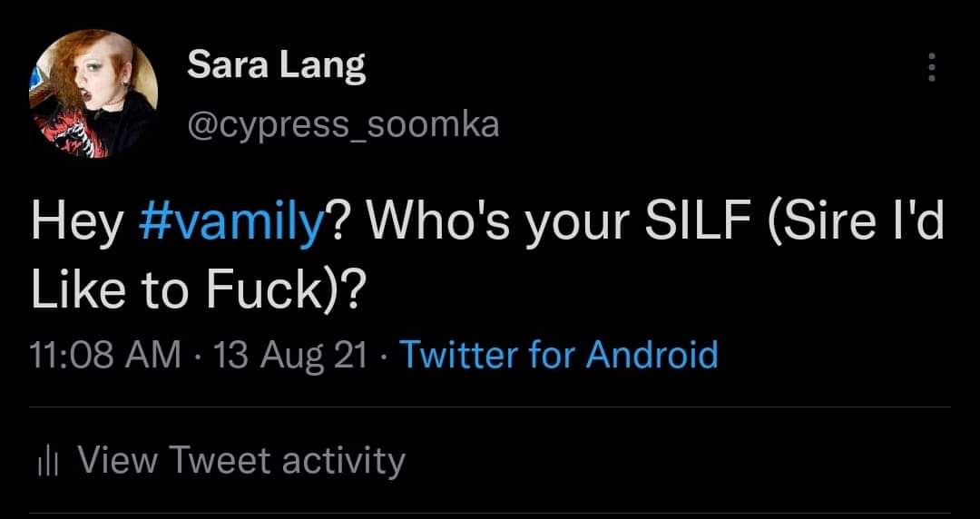This screenshot has width=980, height=519.
Task: Open the three-dot more options menu
Action: [931, 67]
